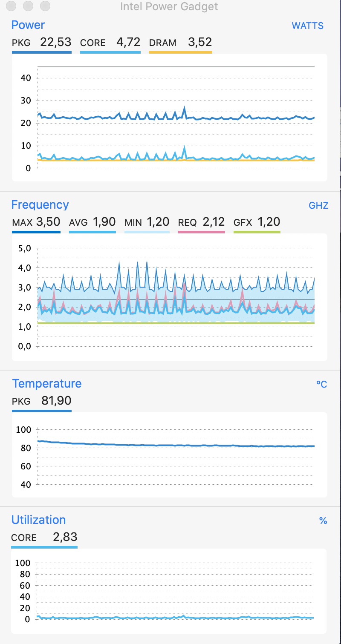Click the Utilization graph area
This screenshot has width=341, height=644.
tap(169, 591)
